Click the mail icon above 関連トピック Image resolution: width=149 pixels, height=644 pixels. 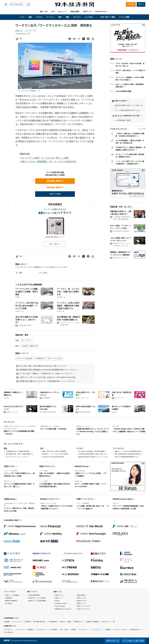[x=74, y=256]
